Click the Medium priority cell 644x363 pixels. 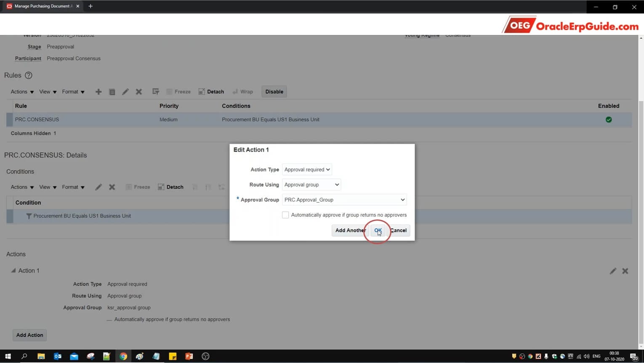tap(168, 120)
